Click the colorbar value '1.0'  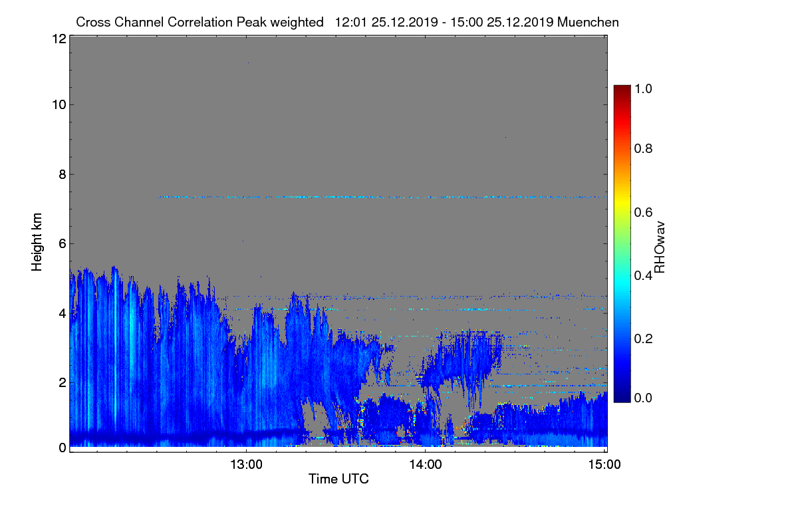(643, 87)
